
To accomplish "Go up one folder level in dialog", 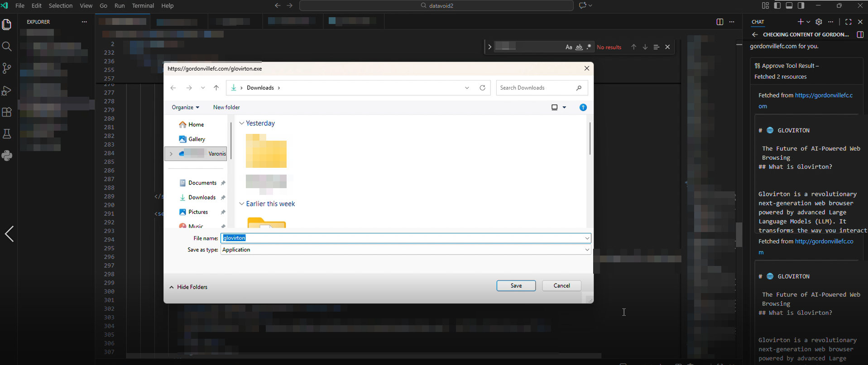I will (x=216, y=88).
